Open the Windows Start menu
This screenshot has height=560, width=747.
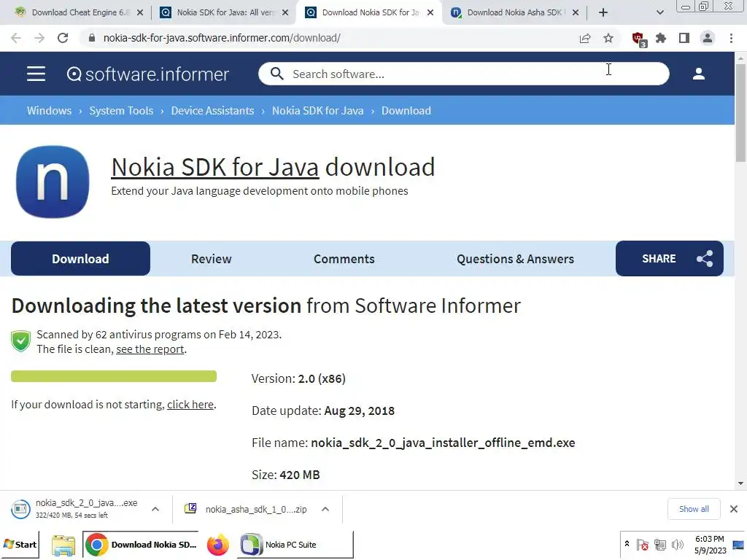point(20,544)
